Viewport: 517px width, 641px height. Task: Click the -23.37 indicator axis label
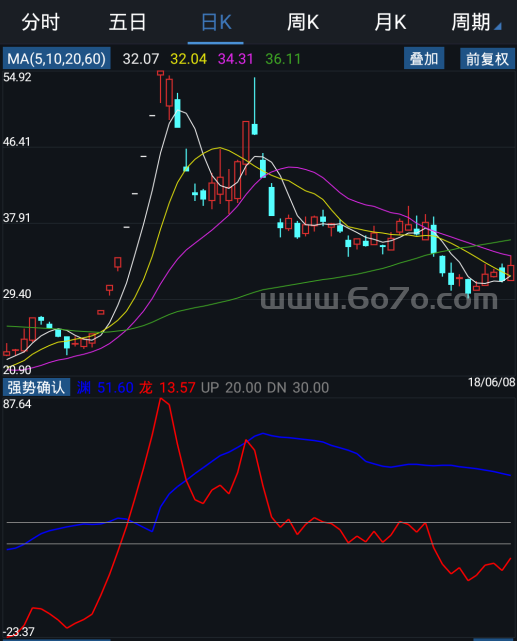18,632
